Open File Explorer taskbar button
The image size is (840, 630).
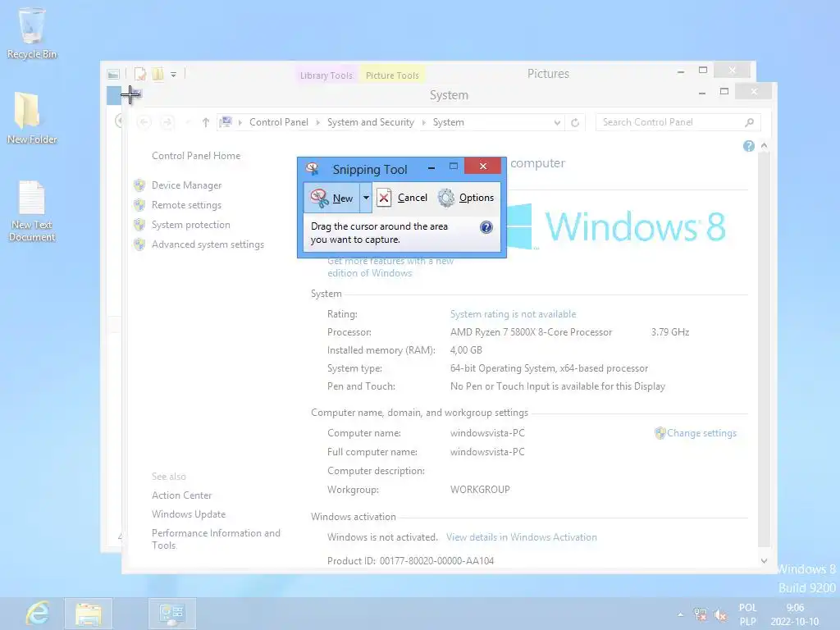pos(89,614)
